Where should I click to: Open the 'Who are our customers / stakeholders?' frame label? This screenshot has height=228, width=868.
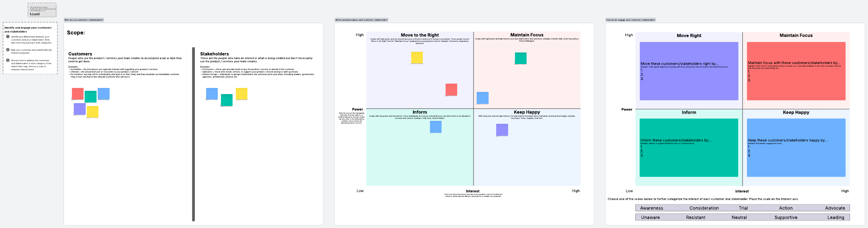pos(84,20)
